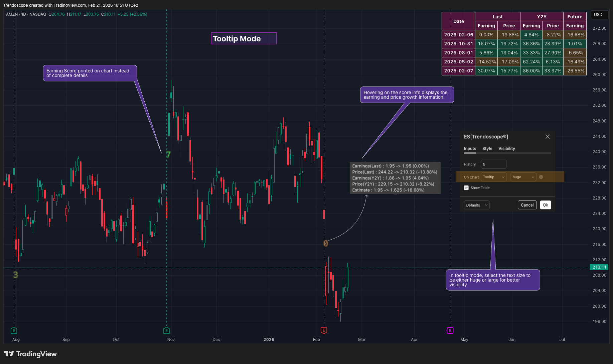Click the Future column header

coord(575,17)
